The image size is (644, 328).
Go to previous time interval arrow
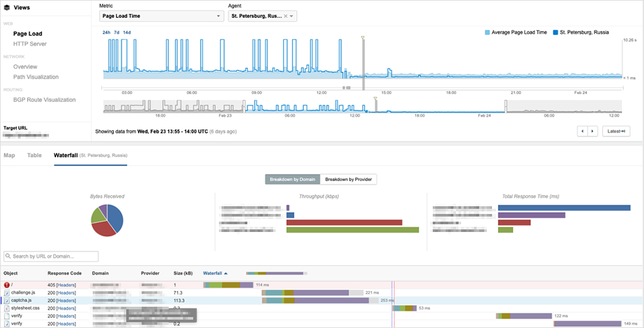pyautogui.click(x=583, y=131)
